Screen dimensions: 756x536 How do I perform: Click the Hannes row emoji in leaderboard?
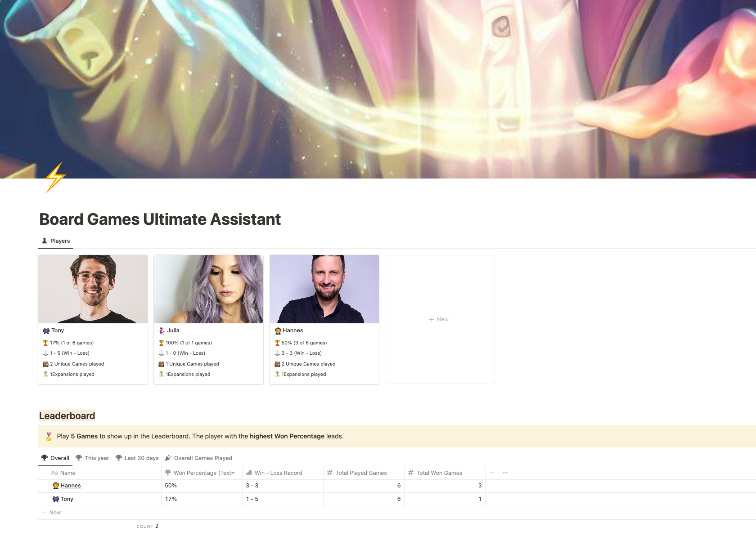pyautogui.click(x=56, y=486)
